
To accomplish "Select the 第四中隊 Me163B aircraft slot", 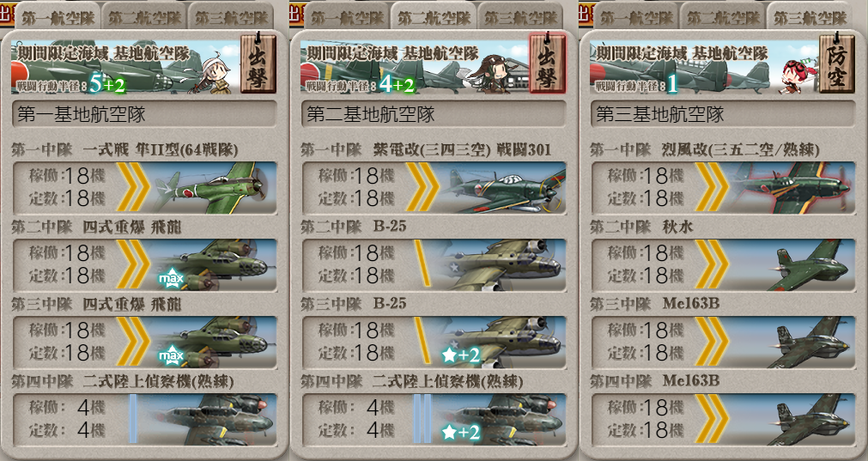I will point(723,420).
